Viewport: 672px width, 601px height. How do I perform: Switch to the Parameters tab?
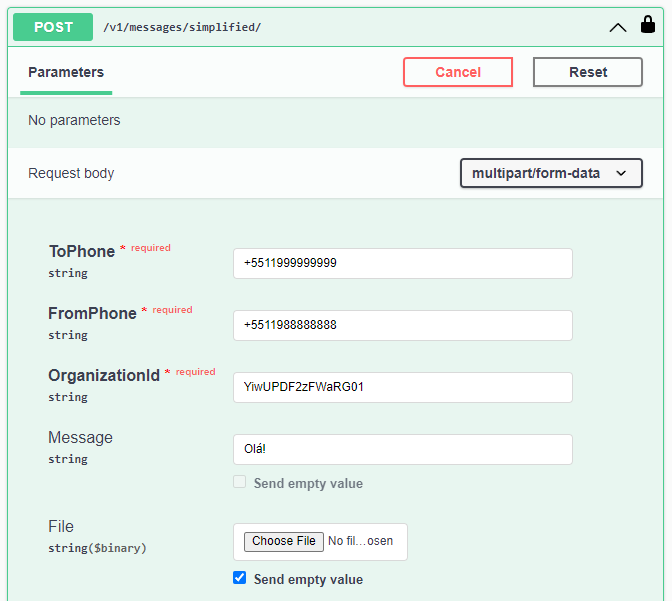(66, 72)
